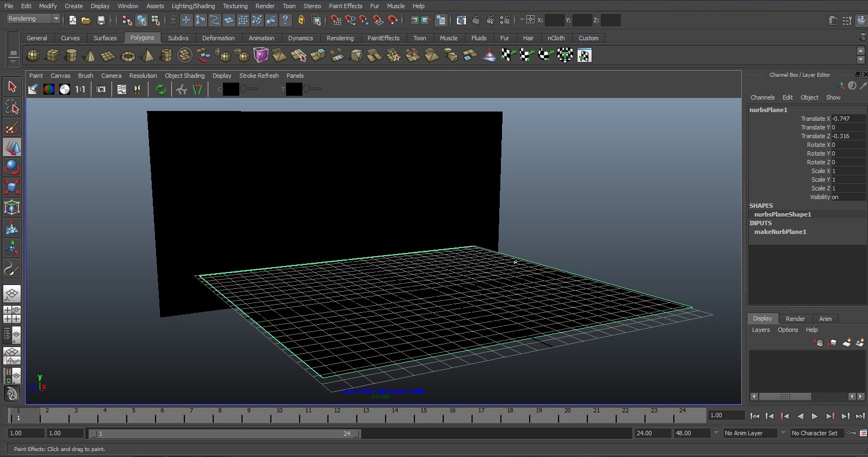Click the polygon torus shelf icon
The width and height of the screenshot is (868, 457).
coord(128,55)
